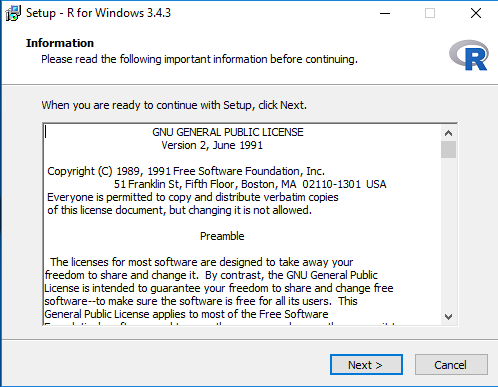Click the 'When you are ready to continue' text
498x387 pixels.
pyautogui.click(x=174, y=105)
